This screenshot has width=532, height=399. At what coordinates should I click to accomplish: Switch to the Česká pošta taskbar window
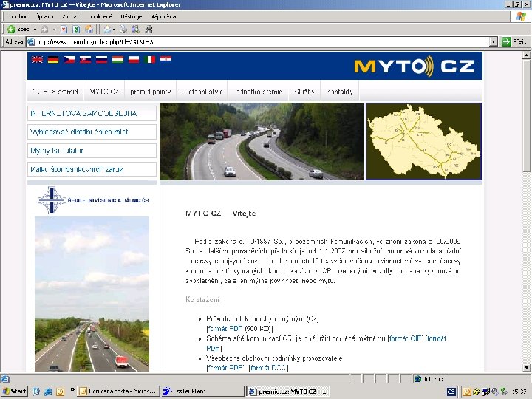pyautogui.click(x=118, y=391)
